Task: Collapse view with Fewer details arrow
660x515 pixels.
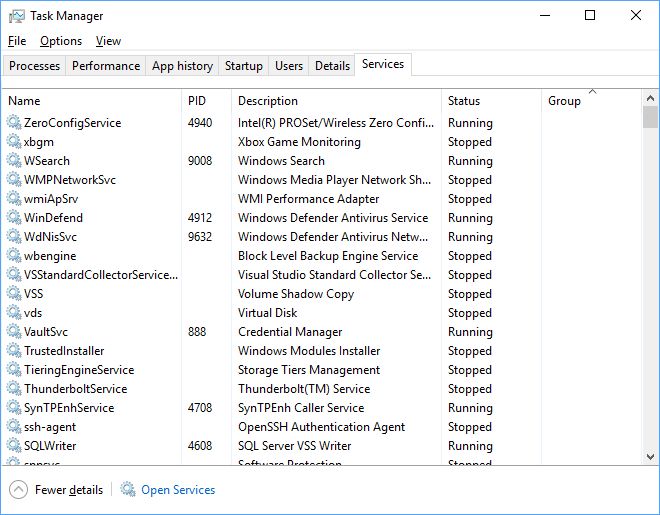Action: 18,490
